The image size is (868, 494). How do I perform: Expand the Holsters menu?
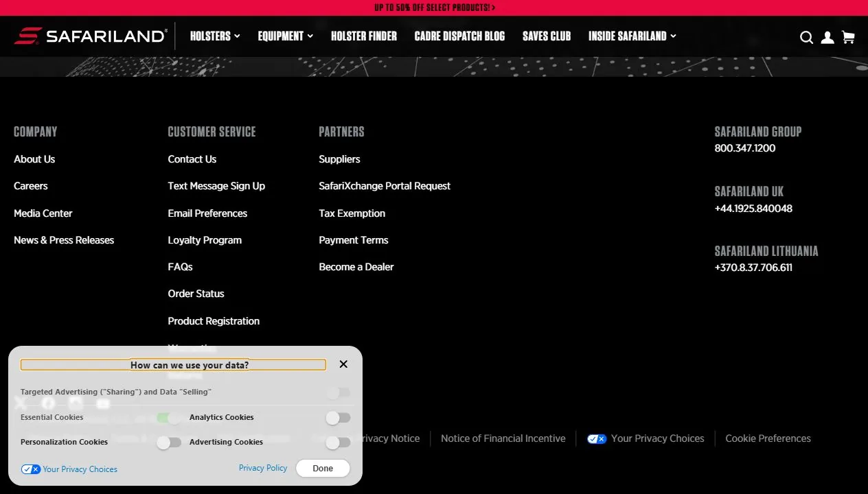click(x=215, y=36)
